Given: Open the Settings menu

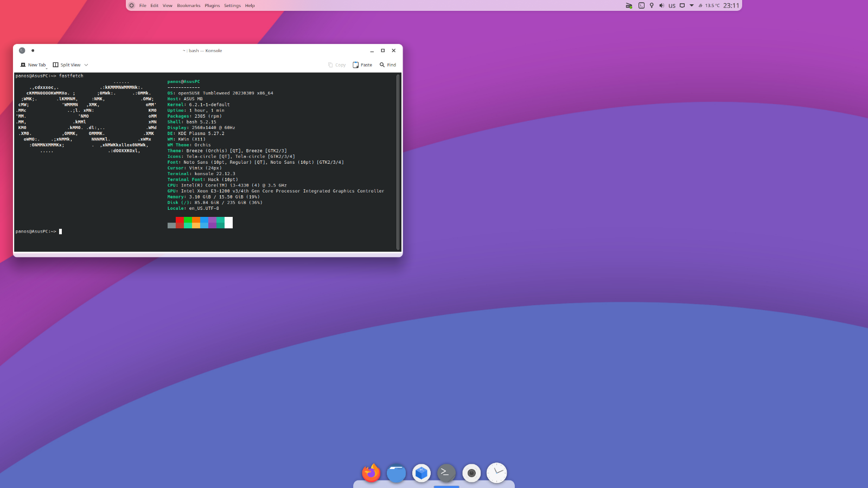Looking at the screenshot, I should (232, 5).
